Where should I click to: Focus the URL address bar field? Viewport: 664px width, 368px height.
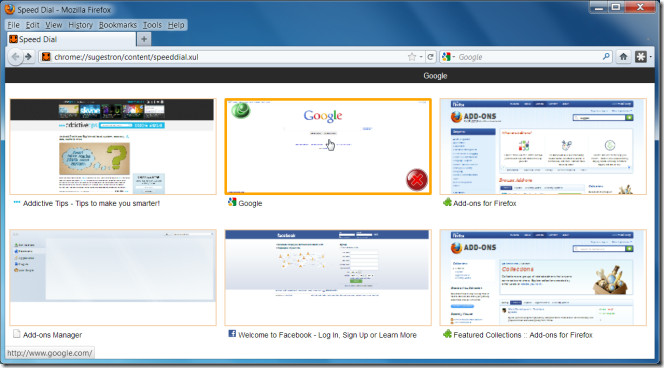click(229, 57)
